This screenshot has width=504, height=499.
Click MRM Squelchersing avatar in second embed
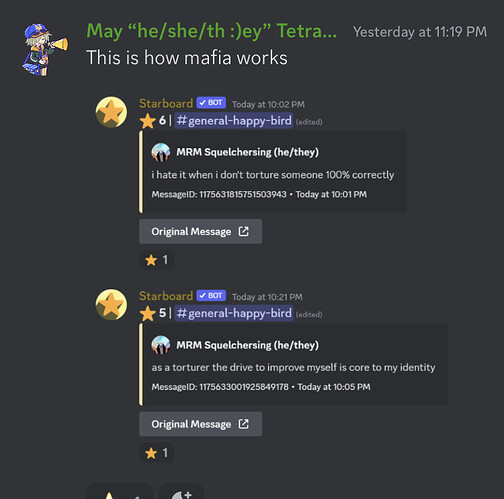click(x=161, y=345)
